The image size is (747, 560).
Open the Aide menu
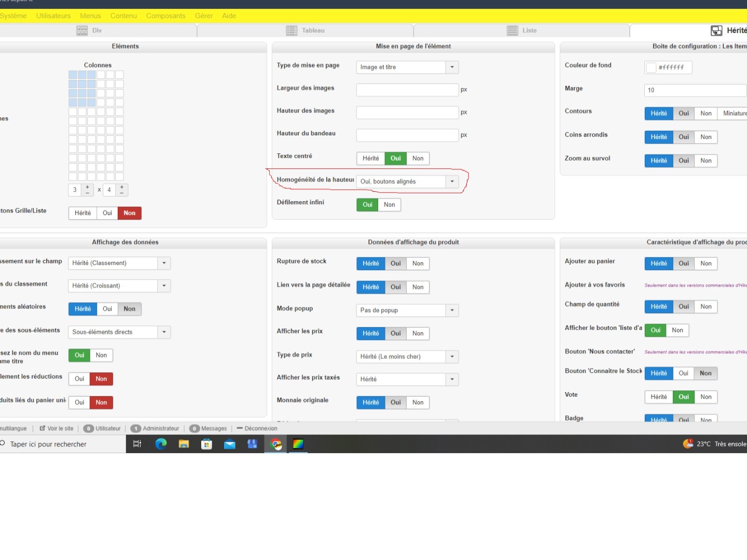(x=229, y=16)
